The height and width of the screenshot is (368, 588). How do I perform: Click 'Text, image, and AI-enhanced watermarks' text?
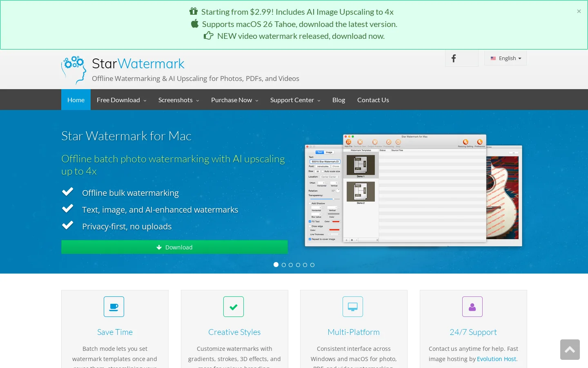tap(160, 210)
